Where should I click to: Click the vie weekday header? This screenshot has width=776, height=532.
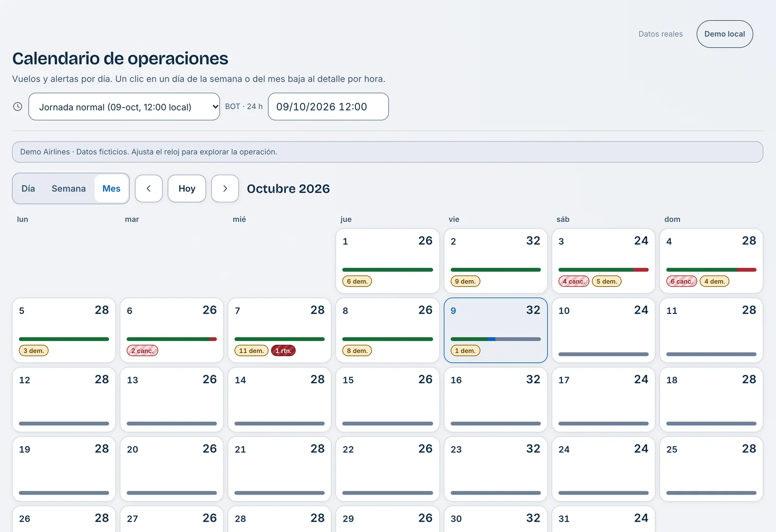point(454,219)
